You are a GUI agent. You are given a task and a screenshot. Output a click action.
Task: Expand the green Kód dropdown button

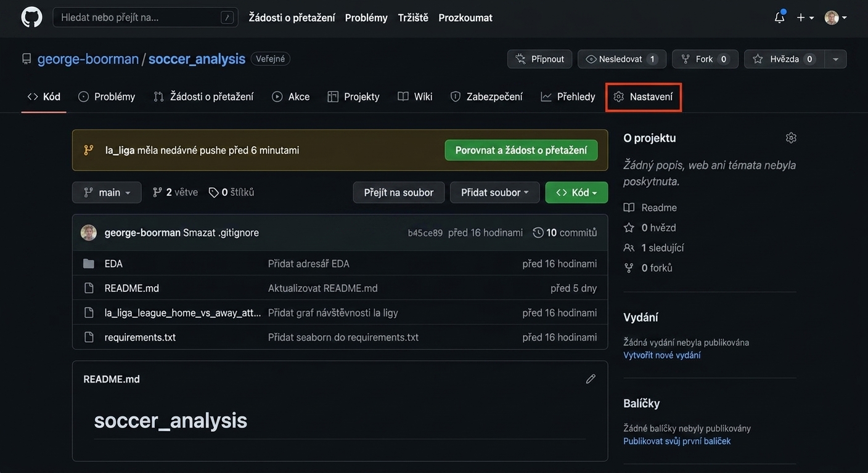coord(576,192)
